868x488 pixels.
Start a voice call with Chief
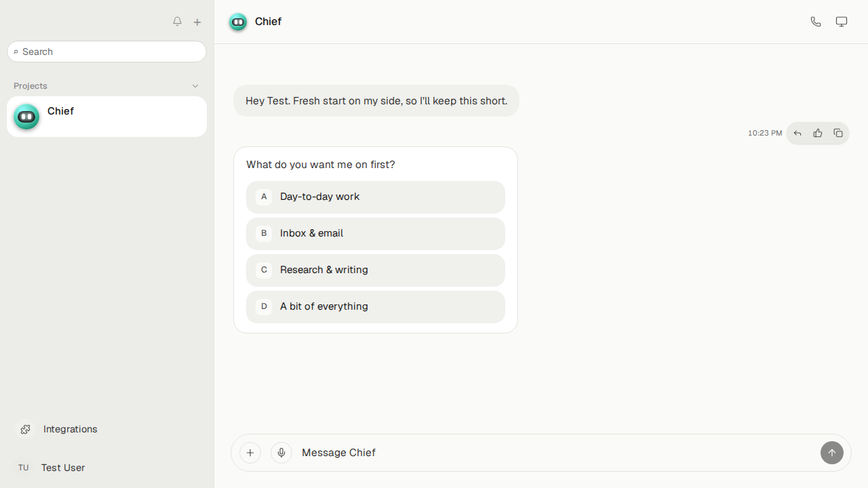pyautogui.click(x=816, y=22)
